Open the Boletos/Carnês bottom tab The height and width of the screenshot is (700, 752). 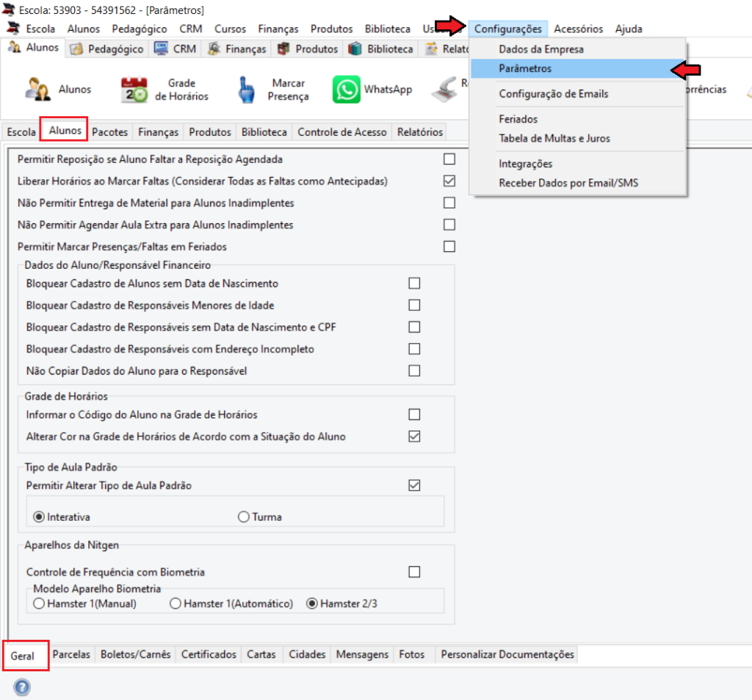[x=136, y=654]
